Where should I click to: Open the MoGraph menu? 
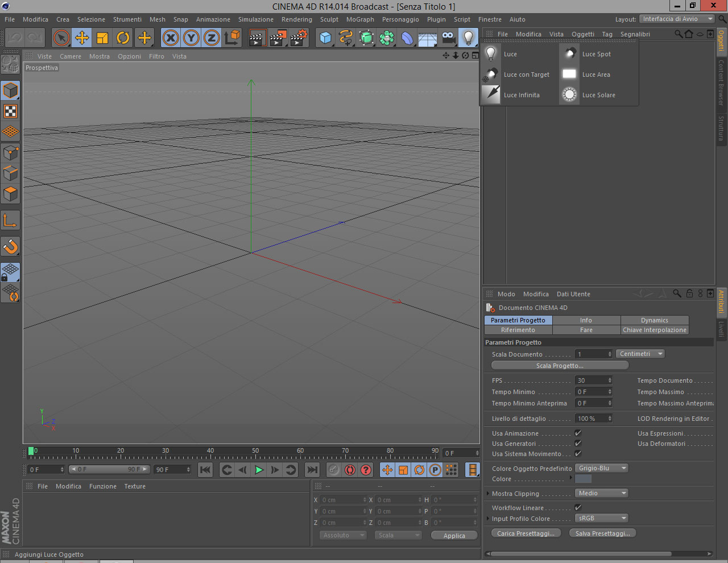coord(360,19)
